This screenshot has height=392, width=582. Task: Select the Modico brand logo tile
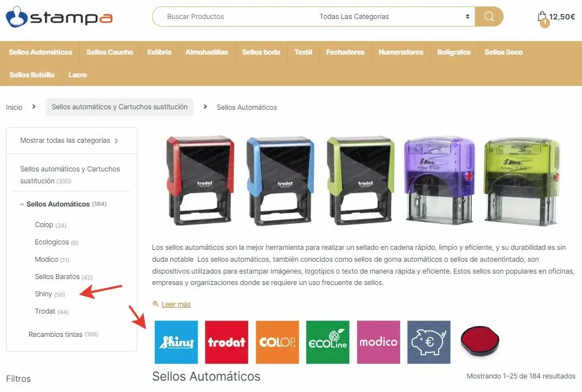tap(379, 342)
